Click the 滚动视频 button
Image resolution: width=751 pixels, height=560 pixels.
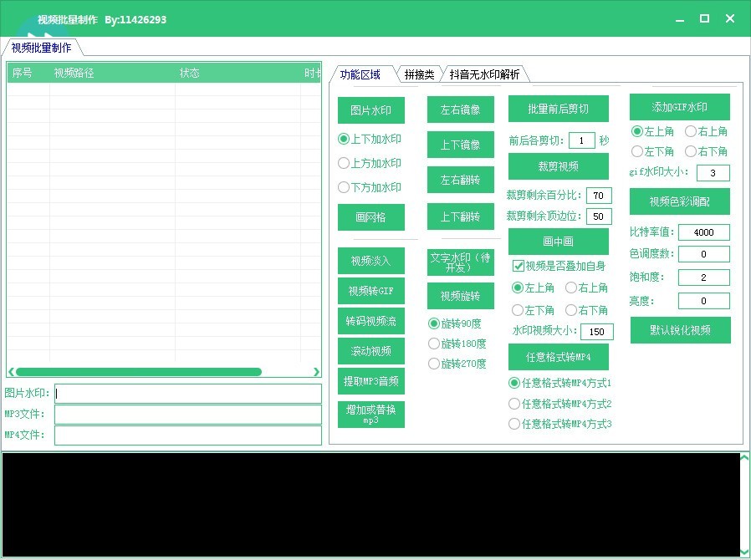click(370, 351)
